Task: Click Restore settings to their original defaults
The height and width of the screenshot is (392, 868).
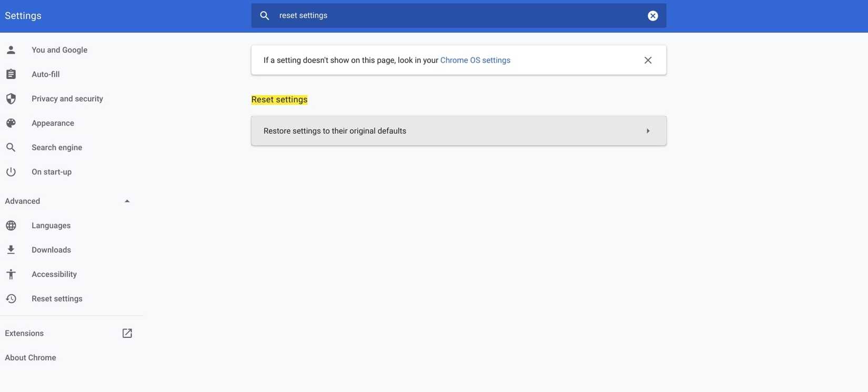Action: coord(459,131)
